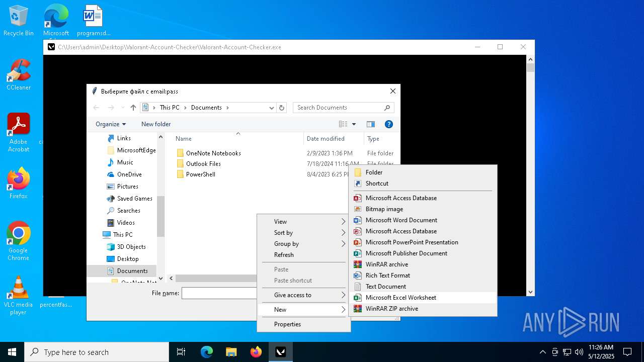
Task: Toggle the preview pane icon
Action: point(371,124)
